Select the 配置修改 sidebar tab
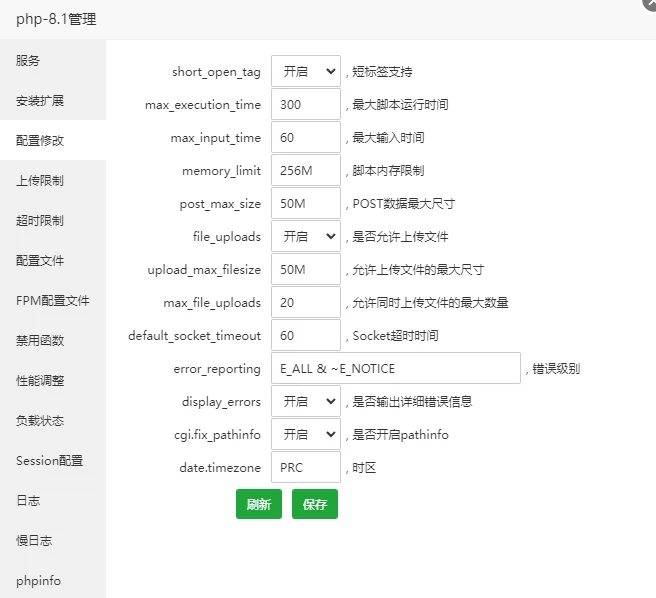This screenshot has width=656, height=598. click(x=53, y=140)
